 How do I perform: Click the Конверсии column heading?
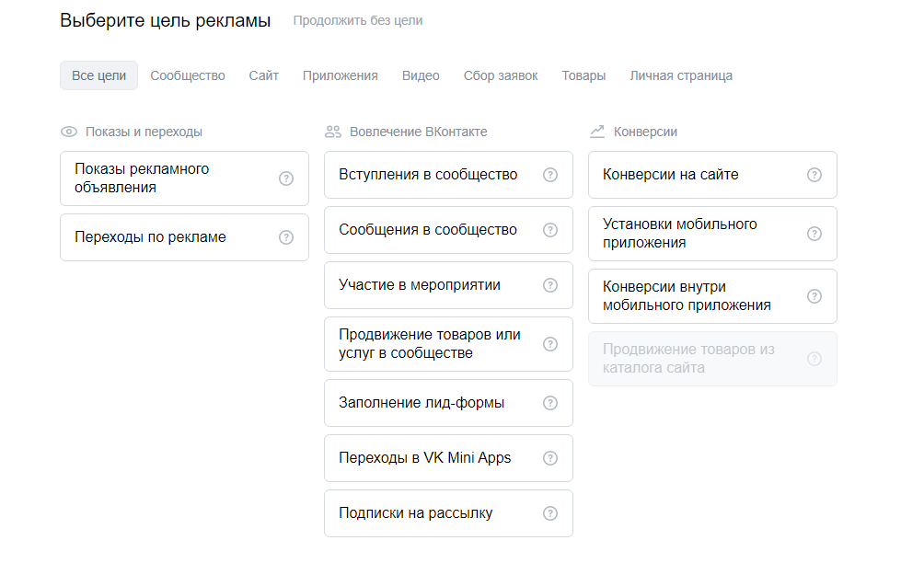click(x=645, y=132)
